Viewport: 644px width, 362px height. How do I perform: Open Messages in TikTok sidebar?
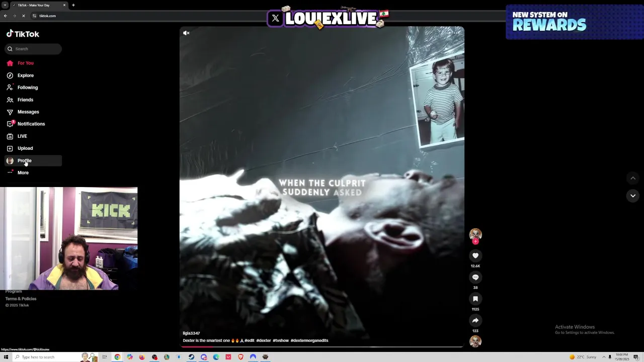pos(33,112)
